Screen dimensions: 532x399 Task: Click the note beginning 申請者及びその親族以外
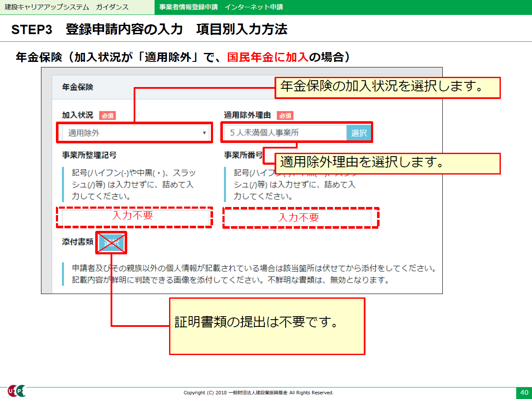(x=254, y=268)
